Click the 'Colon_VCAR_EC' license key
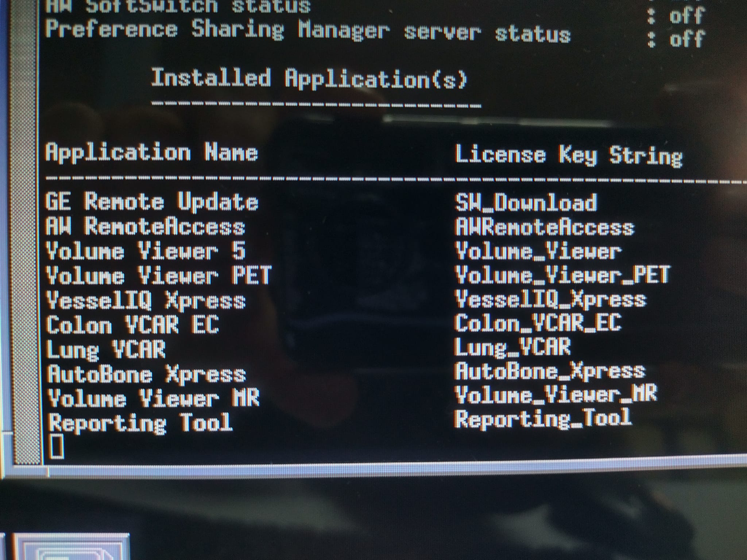The height and width of the screenshot is (560, 747). tap(538, 323)
